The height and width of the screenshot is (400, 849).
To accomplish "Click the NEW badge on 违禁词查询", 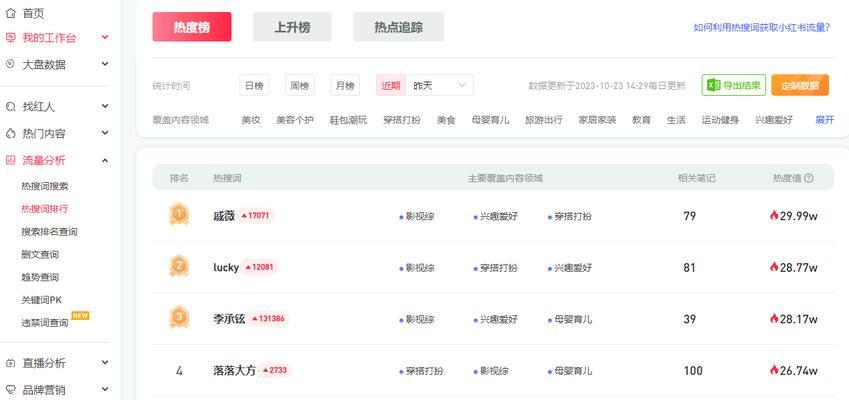I will pos(80,316).
